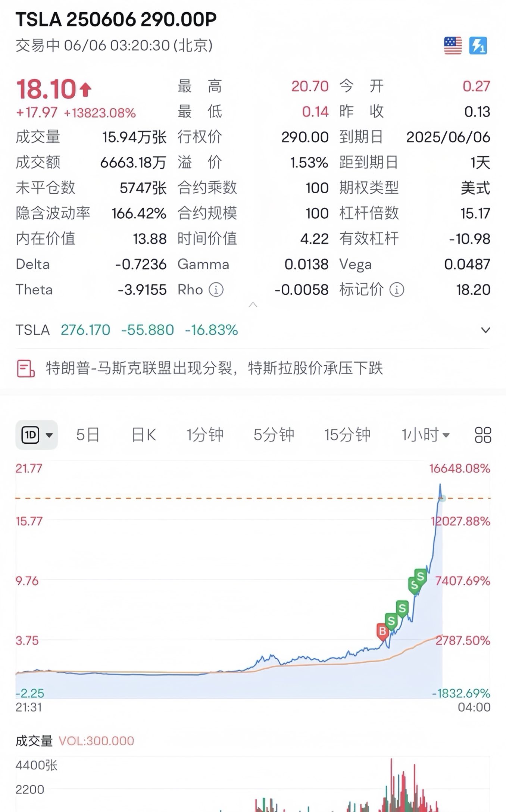This screenshot has height=812, width=506.
Task: Select the 5分钟 interval
Action: pyautogui.click(x=274, y=435)
